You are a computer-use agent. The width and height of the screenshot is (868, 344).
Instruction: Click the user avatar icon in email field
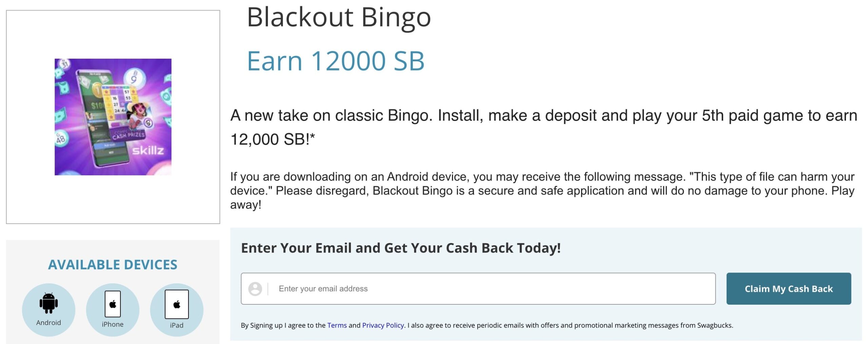255,289
